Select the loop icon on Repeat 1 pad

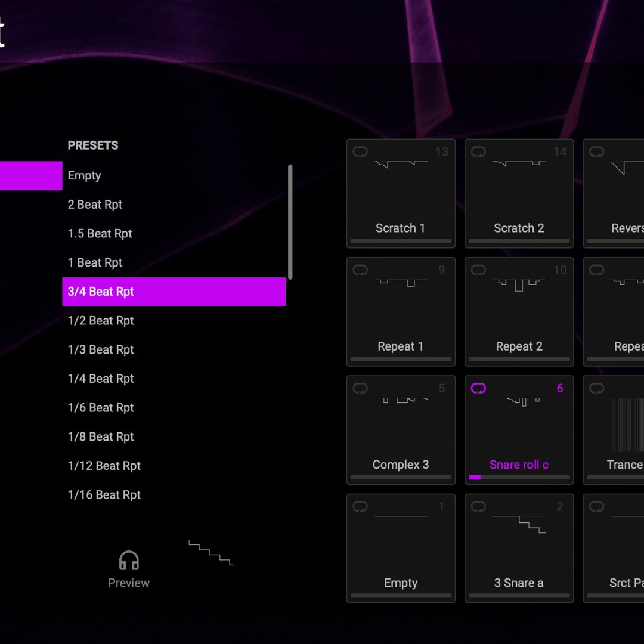[x=360, y=270]
